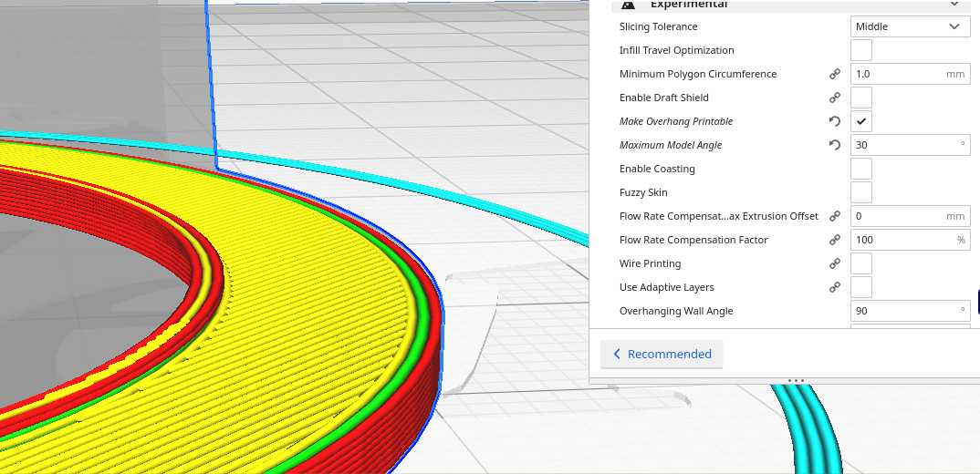Uncheck Make Overhang Printable checkbox
The image size is (980, 474).
click(x=860, y=121)
